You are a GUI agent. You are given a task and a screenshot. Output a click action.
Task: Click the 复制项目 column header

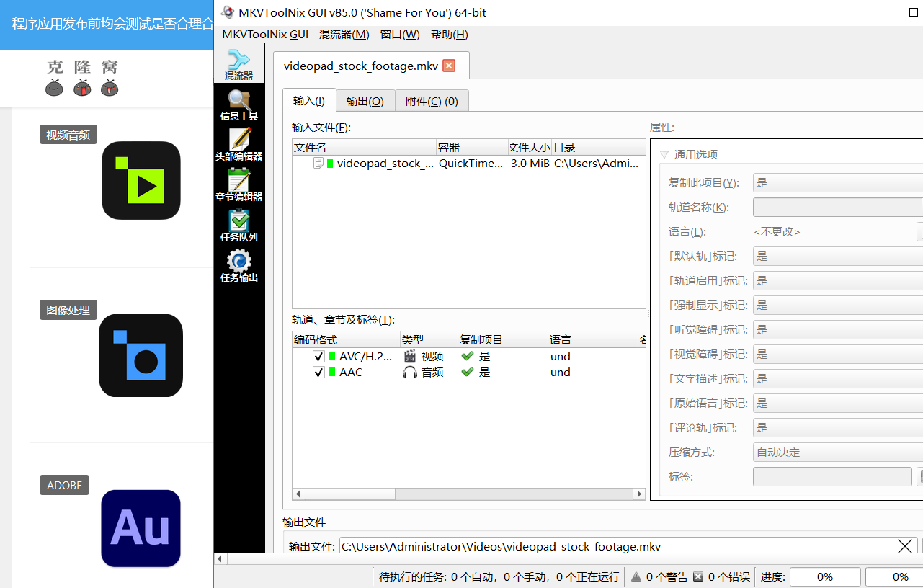(x=502, y=339)
